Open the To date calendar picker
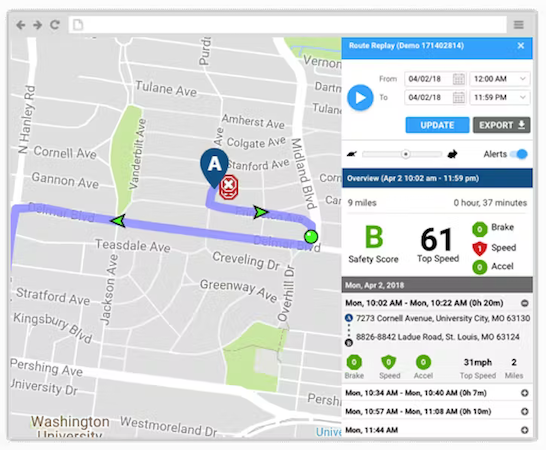 459,98
